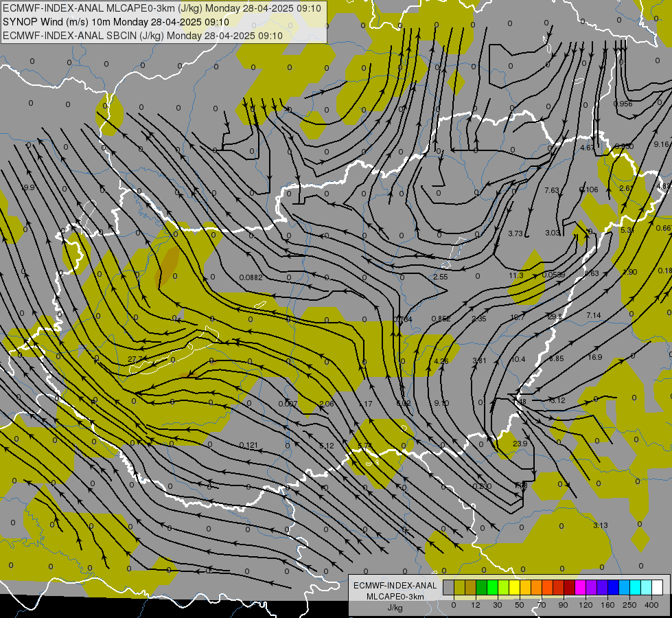Click the map value 8.63

pos(592,273)
